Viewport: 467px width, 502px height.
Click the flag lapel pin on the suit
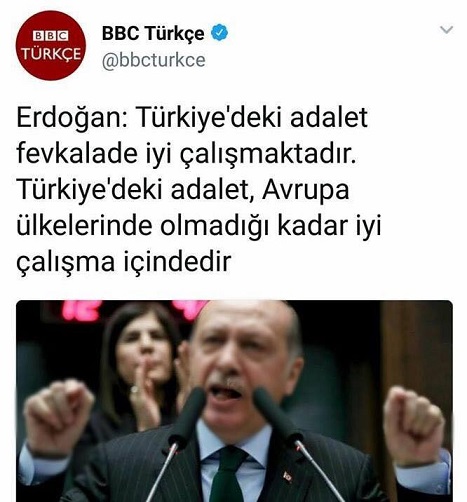(287, 477)
